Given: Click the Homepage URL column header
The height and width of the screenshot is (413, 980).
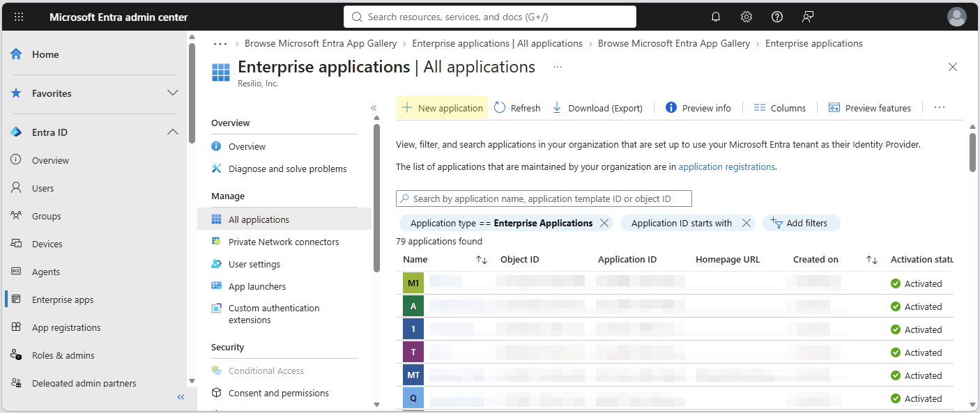Looking at the screenshot, I should click(728, 259).
